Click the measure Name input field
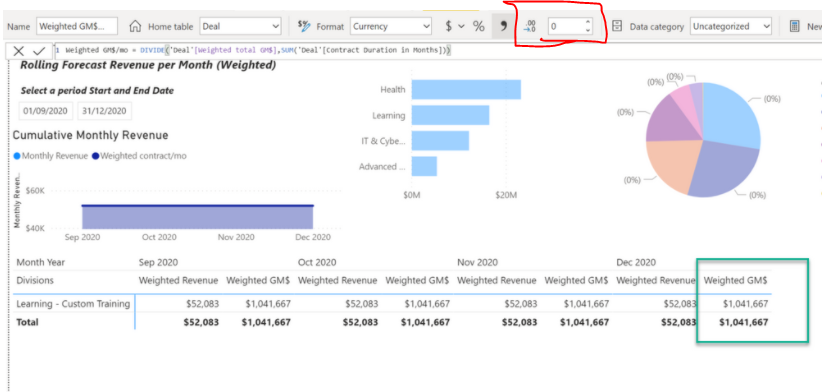 pos(77,26)
